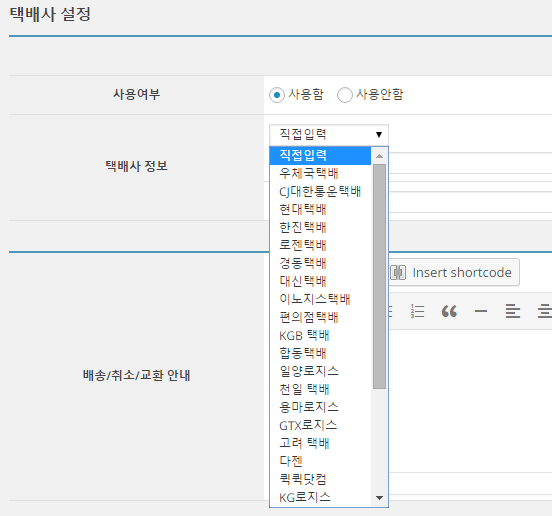Pick 이노지스택배 option
Image resolution: width=552 pixels, height=516 pixels.
[320, 299]
